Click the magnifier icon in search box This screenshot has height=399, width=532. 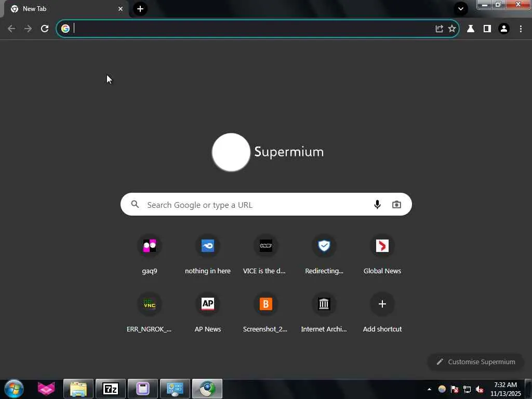click(135, 204)
